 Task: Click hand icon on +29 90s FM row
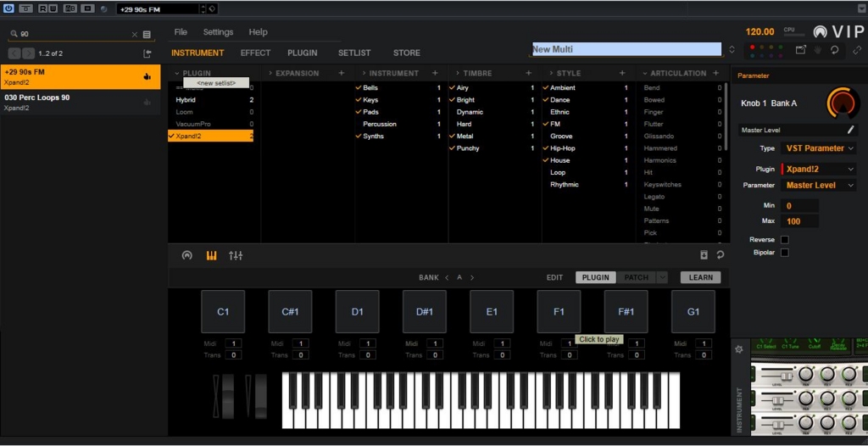[147, 76]
